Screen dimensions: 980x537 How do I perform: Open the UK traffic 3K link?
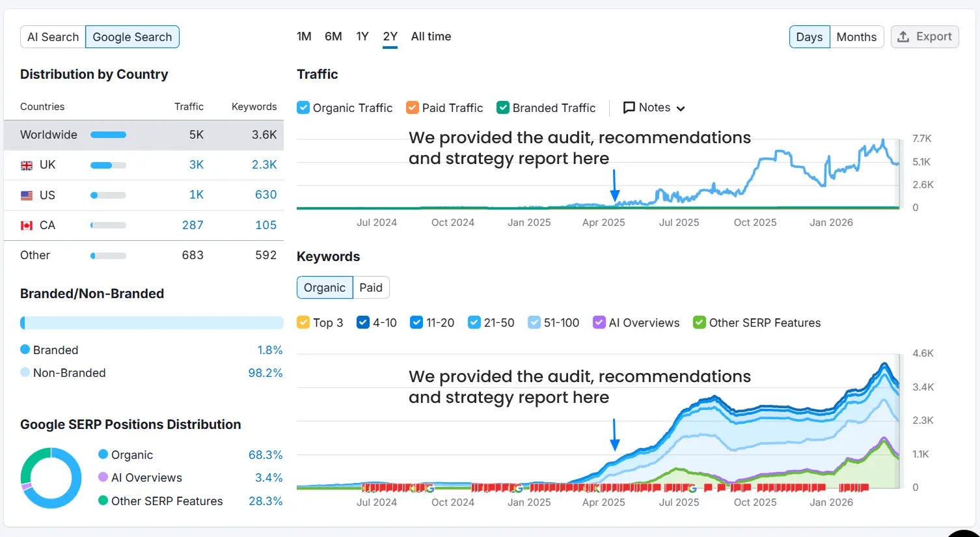pyautogui.click(x=196, y=165)
